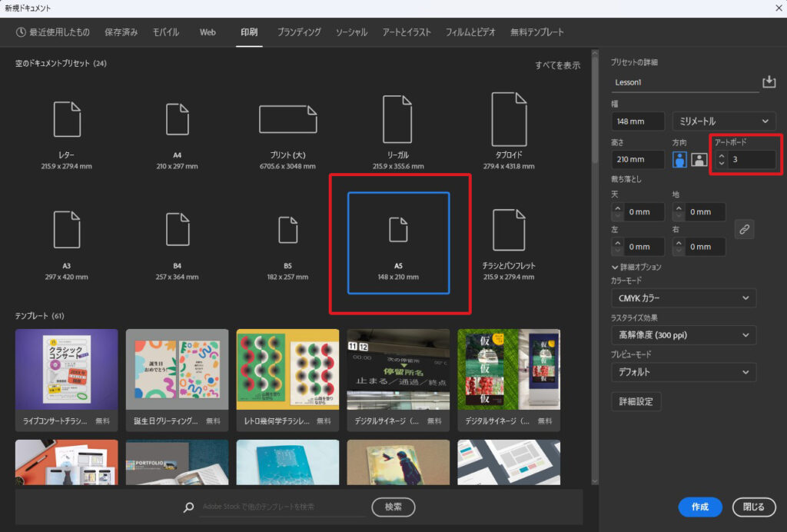Increase the アートボード count with up arrow
The height and width of the screenshot is (532, 787).
tap(721, 155)
